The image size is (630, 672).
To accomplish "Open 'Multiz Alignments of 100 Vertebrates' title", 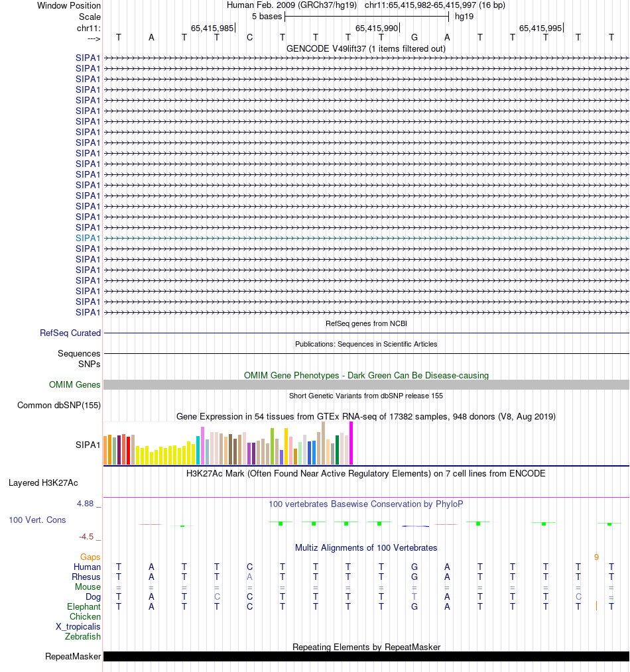I will [366, 547].
